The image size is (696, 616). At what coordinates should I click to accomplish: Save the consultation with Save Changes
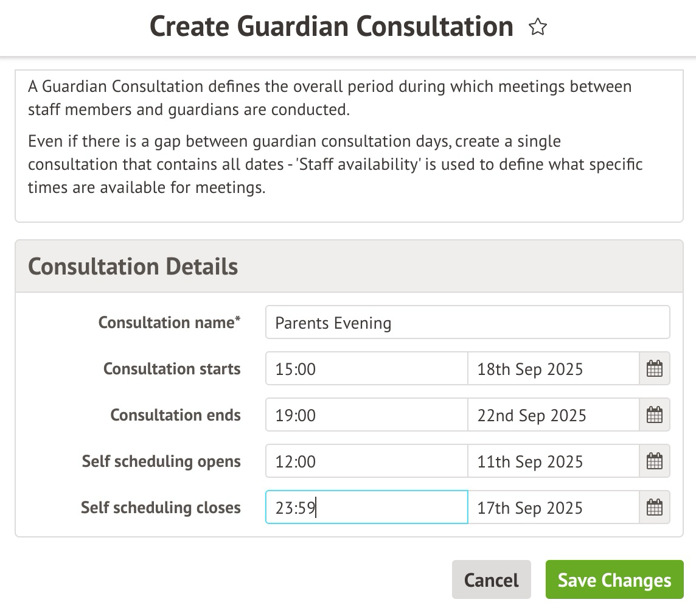(614, 580)
